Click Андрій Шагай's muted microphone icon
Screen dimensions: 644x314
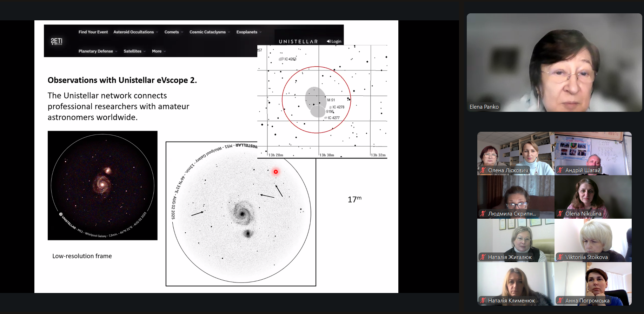(560, 170)
